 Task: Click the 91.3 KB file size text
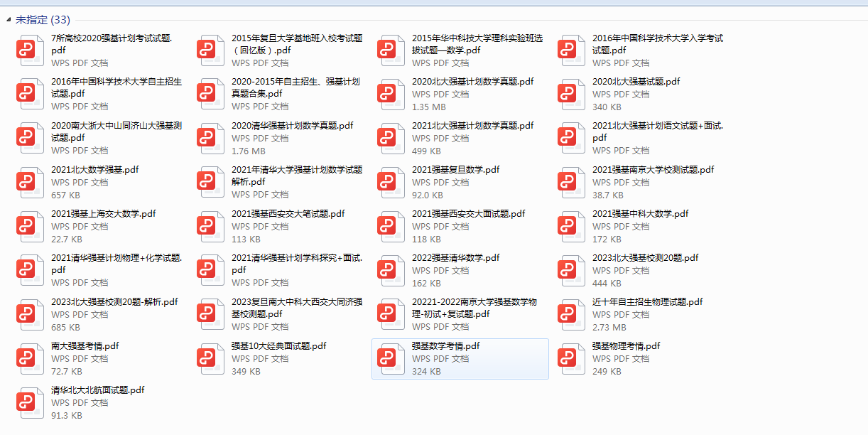(x=67, y=416)
